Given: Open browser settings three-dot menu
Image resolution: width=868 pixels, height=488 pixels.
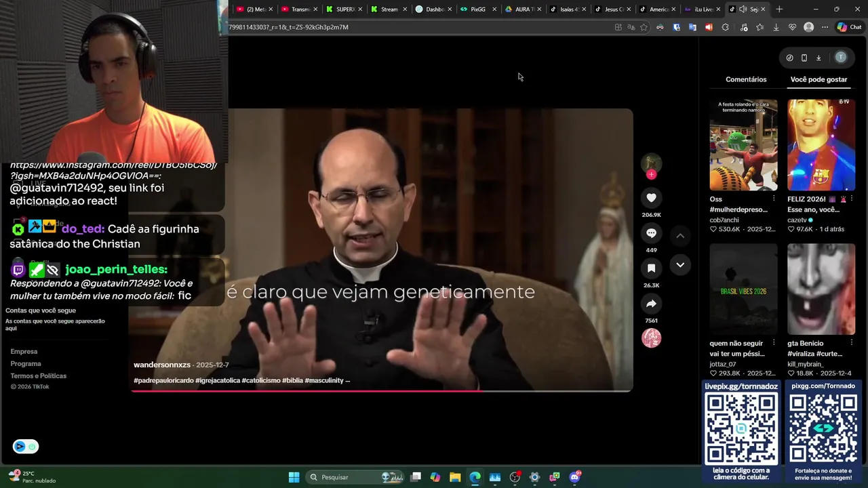Looking at the screenshot, I should pos(825,27).
